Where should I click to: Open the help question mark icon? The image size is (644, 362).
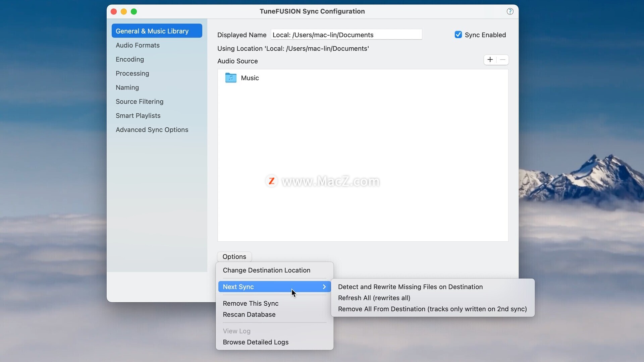pos(510,11)
